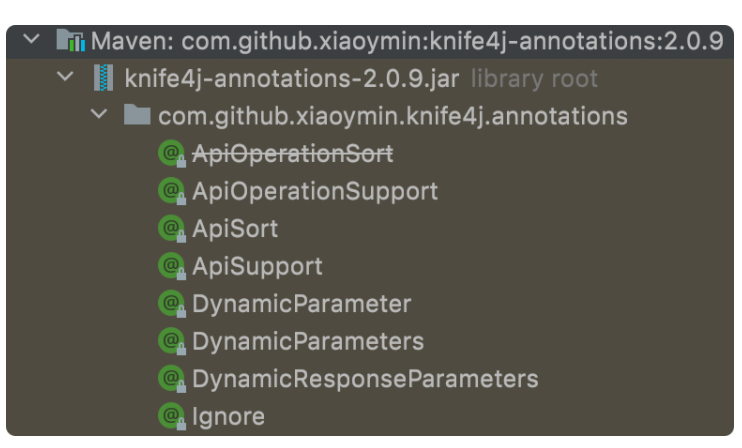This screenshot has height=448, width=742.
Task: Collapse the com.github.xiaoymin.knife4j.annotations package
Action: (x=99, y=117)
